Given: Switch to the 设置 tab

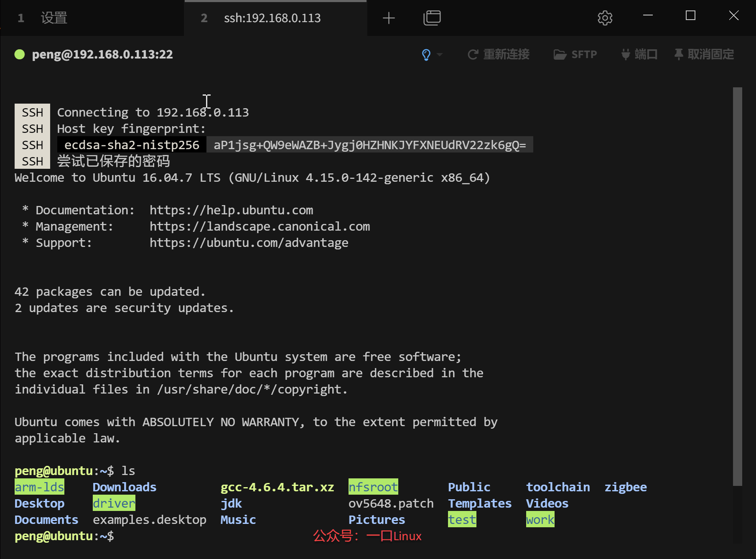Looking at the screenshot, I should click(x=92, y=18).
